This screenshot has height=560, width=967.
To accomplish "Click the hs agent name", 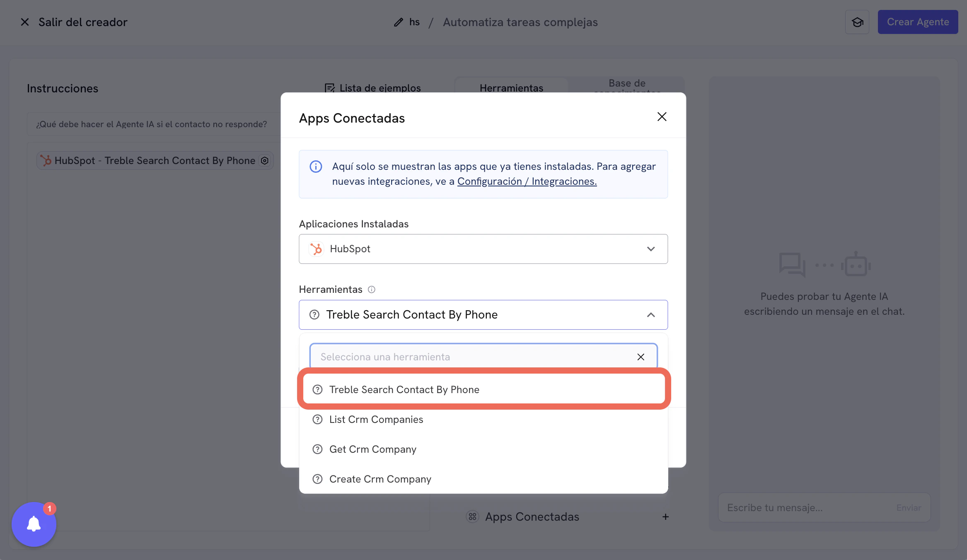I will tap(414, 22).
